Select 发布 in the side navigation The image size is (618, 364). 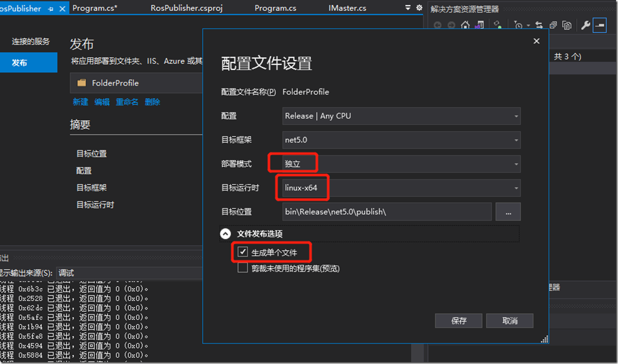(x=28, y=63)
